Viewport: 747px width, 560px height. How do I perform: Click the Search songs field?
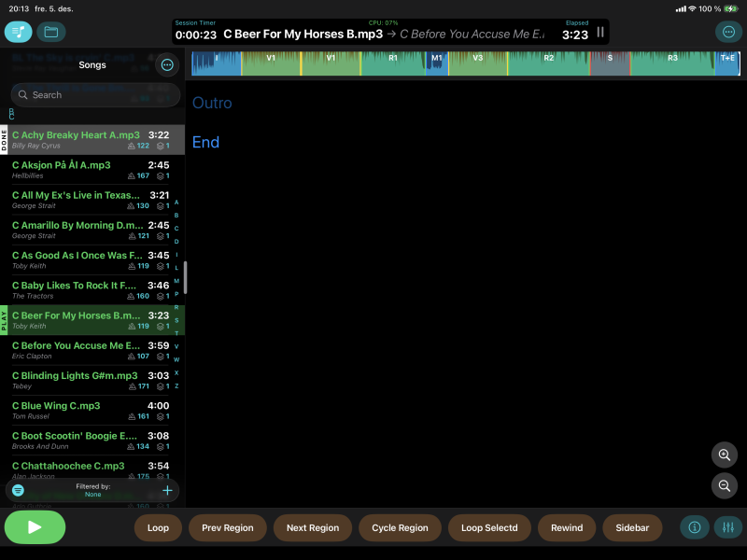point(95,94)
